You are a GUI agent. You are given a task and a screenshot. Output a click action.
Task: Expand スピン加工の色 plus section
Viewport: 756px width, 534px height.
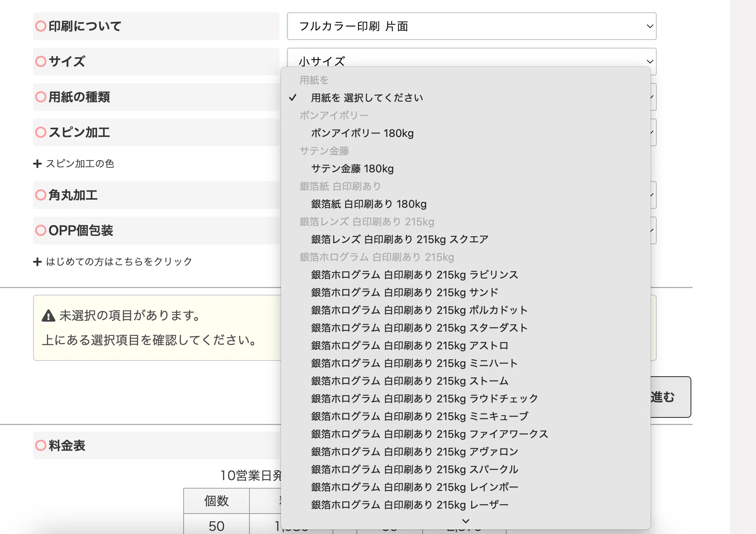pyautogui.click(x=74, y=164)
